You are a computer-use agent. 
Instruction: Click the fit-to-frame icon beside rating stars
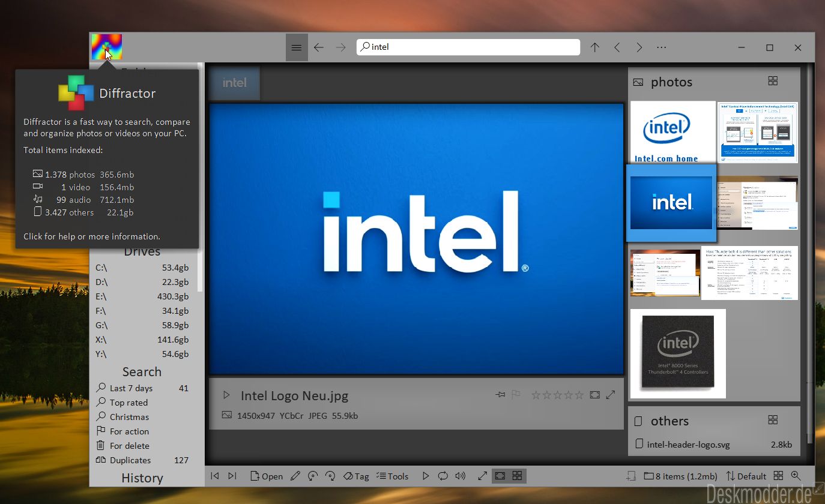[595, 395]
